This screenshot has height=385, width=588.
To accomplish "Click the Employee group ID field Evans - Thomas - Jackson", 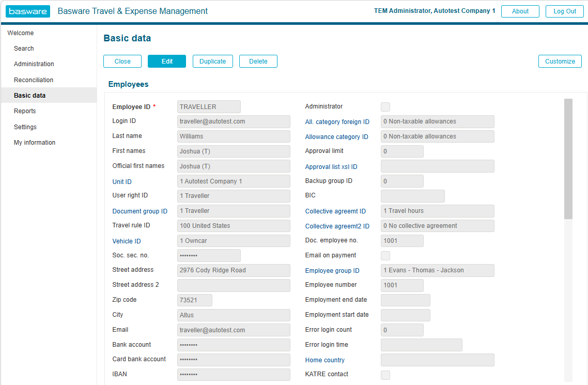I will point(438,270).
